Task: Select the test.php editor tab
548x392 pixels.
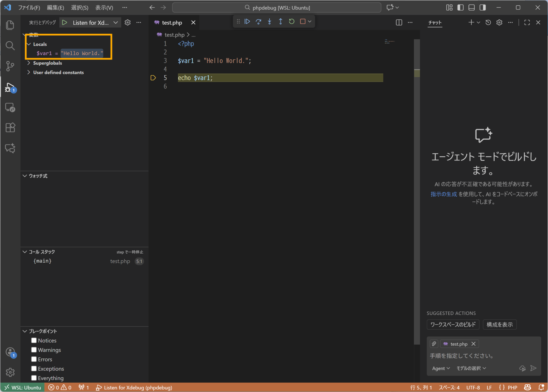Action: pyautogui.click(x=172, y=23)
